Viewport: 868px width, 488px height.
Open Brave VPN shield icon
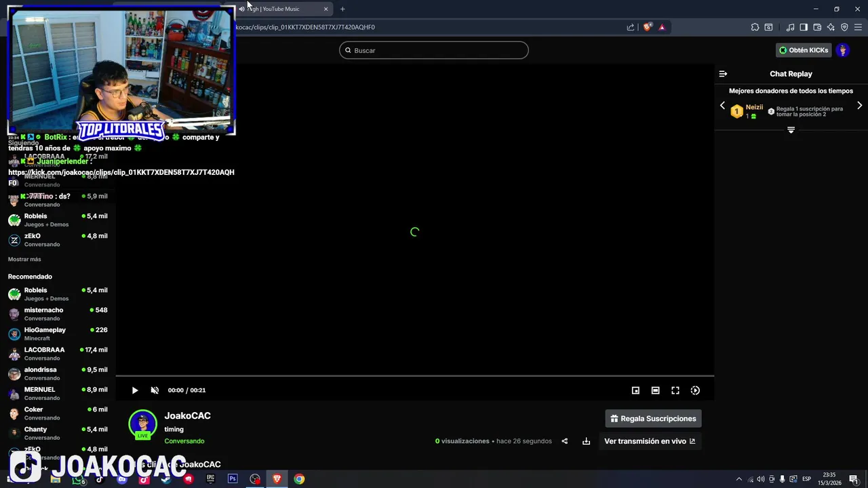click(844, 27)
